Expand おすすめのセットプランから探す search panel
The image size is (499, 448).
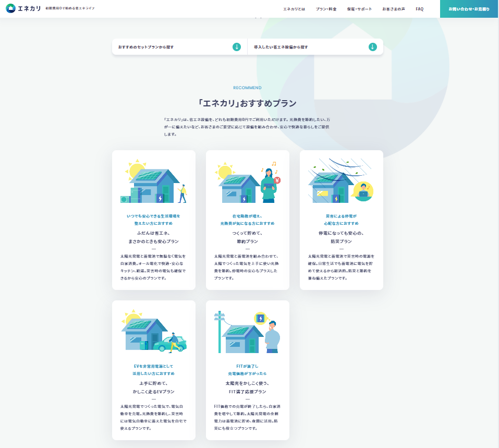tap(177, 46)
